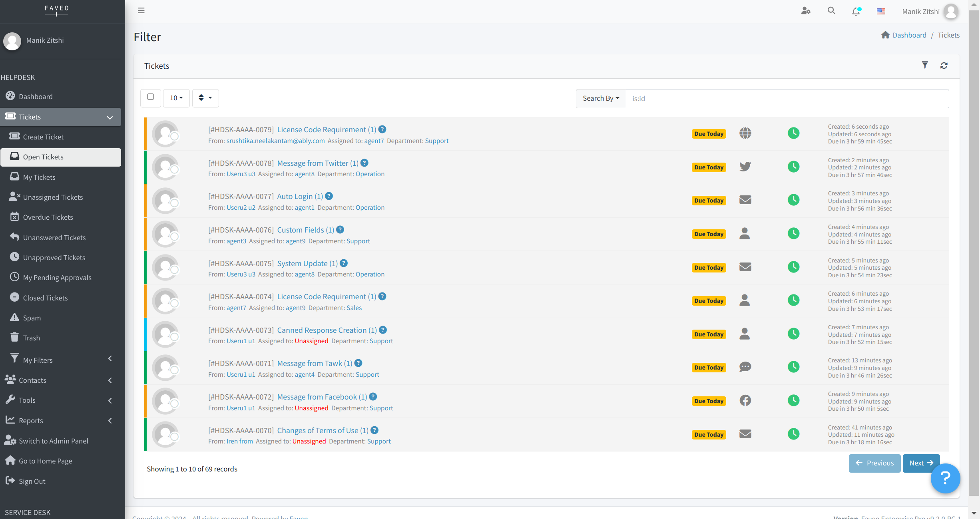Image resolution: width=980 pixels, height=519 pixels.
Task: Click the Faveo logo
Action: (x=56, y=10)
